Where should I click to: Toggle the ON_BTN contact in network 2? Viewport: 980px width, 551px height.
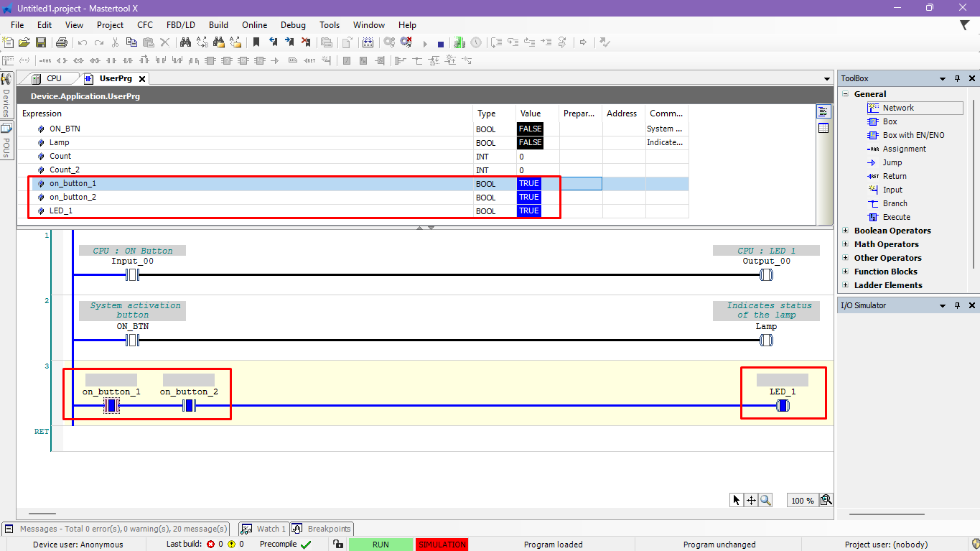[x=132, y=341]
